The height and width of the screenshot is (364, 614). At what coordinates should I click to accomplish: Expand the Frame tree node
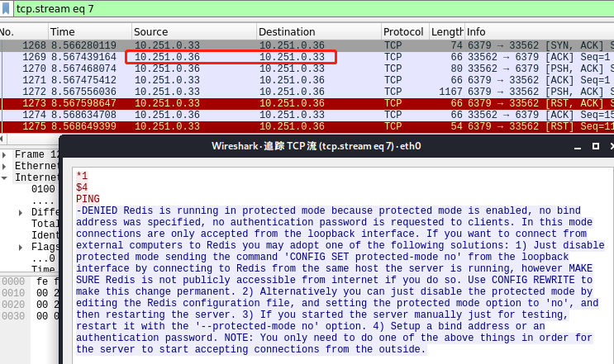tap(6, 154)
